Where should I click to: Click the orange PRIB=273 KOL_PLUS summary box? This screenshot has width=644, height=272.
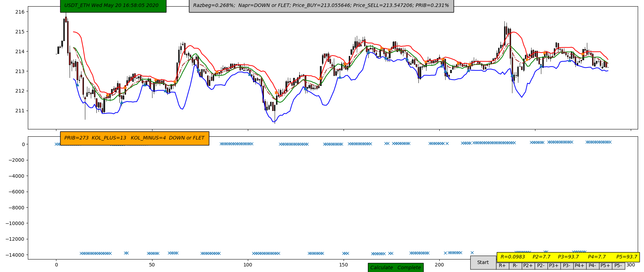(134, 138)
